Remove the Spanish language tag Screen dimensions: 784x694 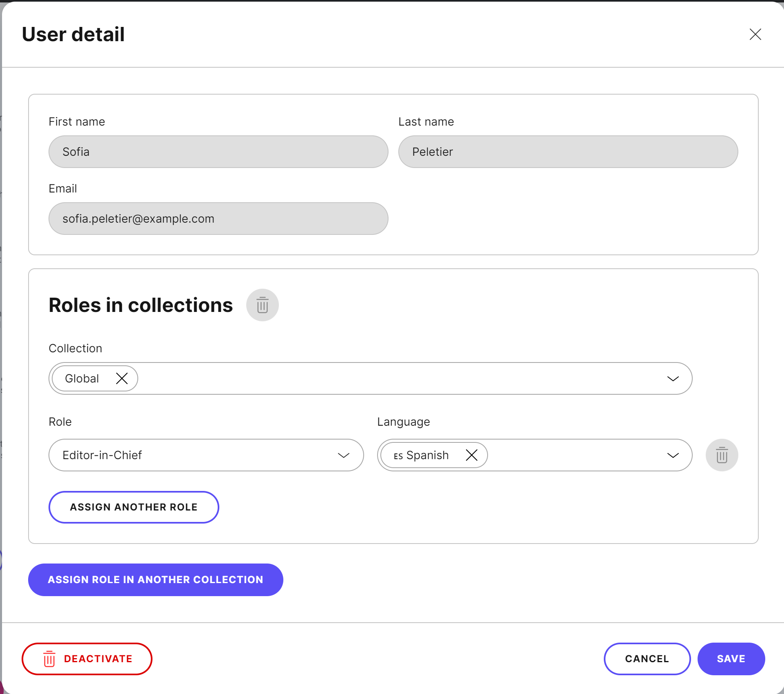tap(471, 455)
